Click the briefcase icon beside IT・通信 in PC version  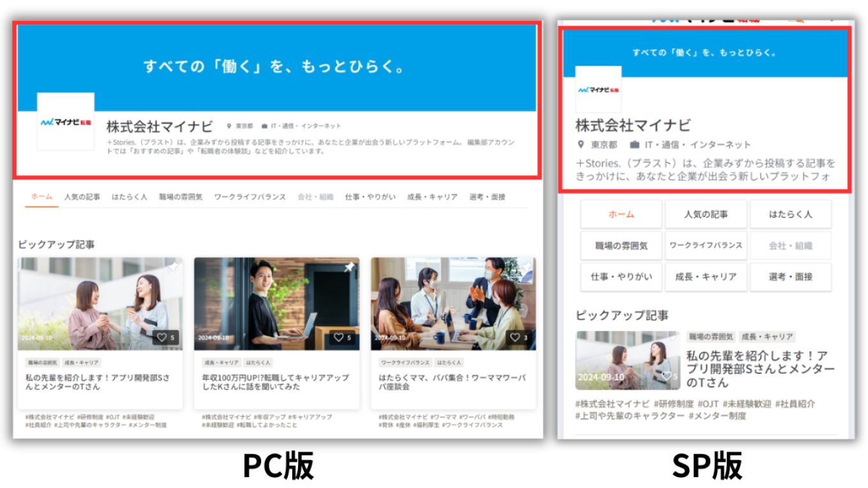tap(264, 126)
